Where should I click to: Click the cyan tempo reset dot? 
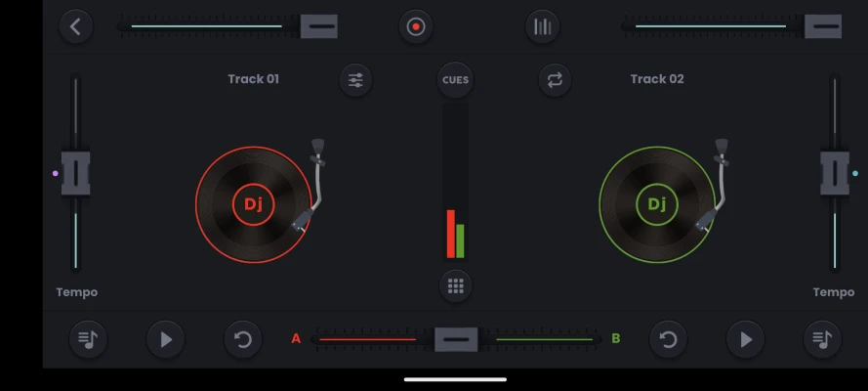click(855, 173)
